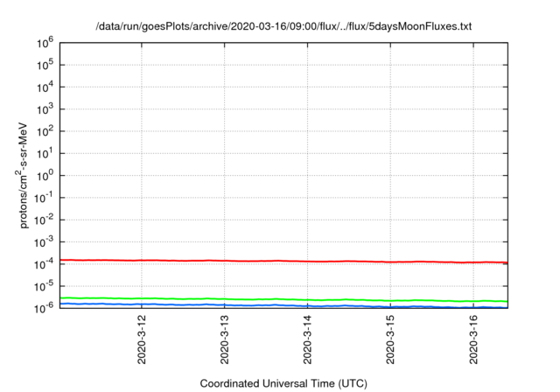Click the 10^4 y-axis tick label
Viewport: 560px width, 392px height.
point(45,87)
